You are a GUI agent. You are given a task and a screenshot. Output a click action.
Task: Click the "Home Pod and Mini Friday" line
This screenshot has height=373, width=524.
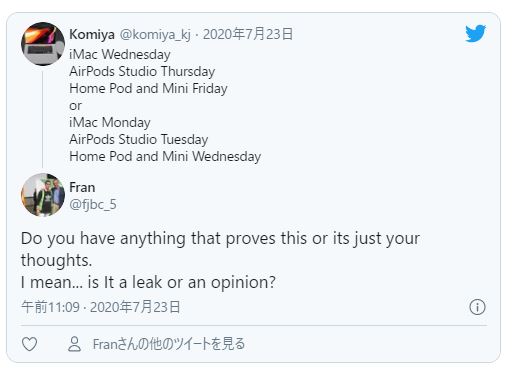click(x=148, y=89)
